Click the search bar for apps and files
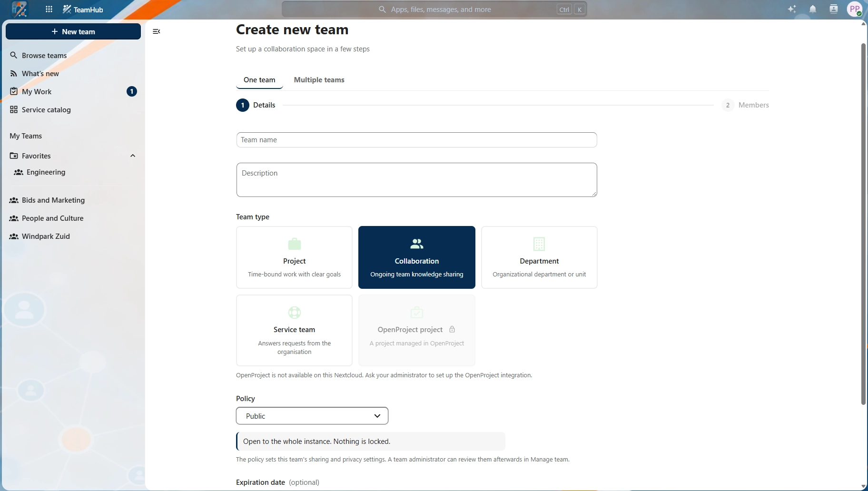This screenshot has height=491, width=868. click(434, 9)
